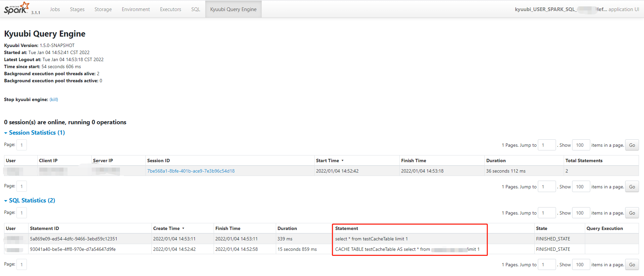
Task: Select page 1 below SQL table
Action: coord(22,265)
